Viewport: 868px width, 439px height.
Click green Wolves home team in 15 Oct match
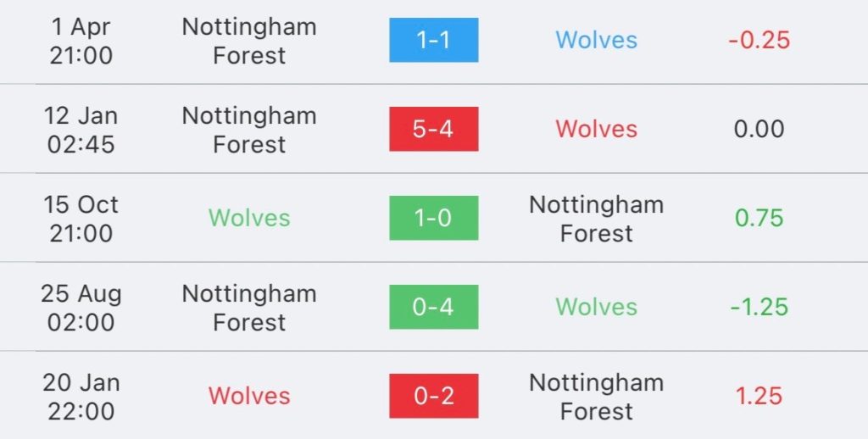249,218
